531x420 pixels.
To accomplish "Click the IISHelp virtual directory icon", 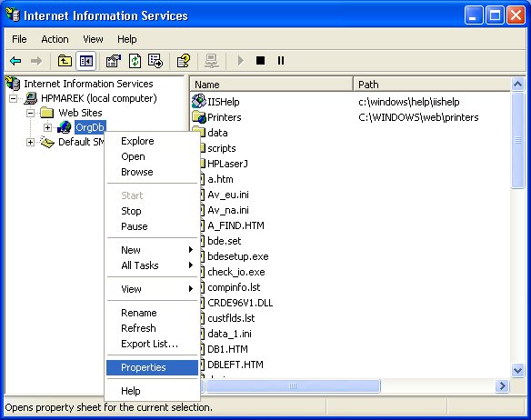I will point(199,101).
